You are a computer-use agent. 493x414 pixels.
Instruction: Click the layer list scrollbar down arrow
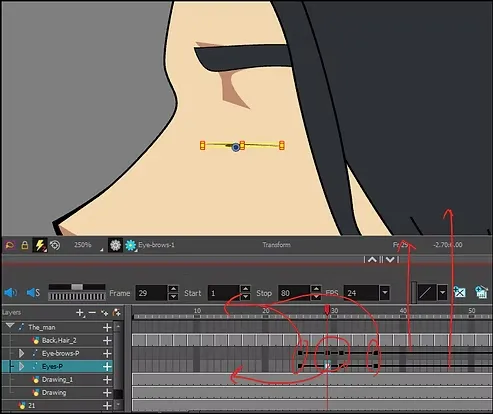[x=118, y=405]
